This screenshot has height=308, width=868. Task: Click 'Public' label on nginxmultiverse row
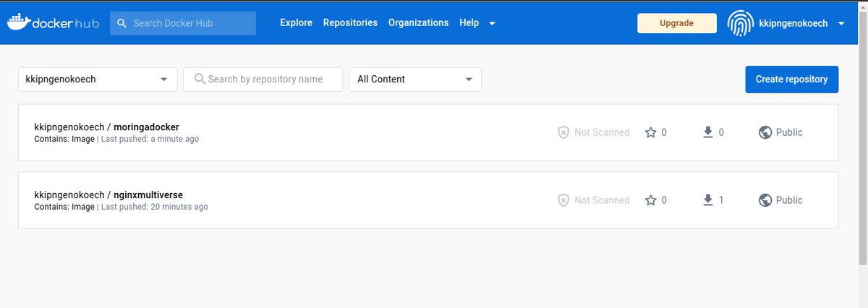point(789,200)
